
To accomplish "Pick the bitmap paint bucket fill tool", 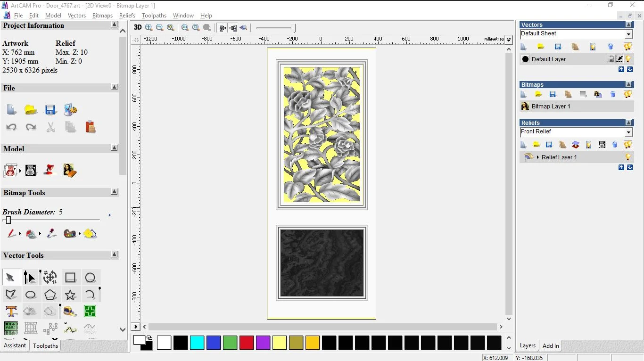I will [31, 233].
